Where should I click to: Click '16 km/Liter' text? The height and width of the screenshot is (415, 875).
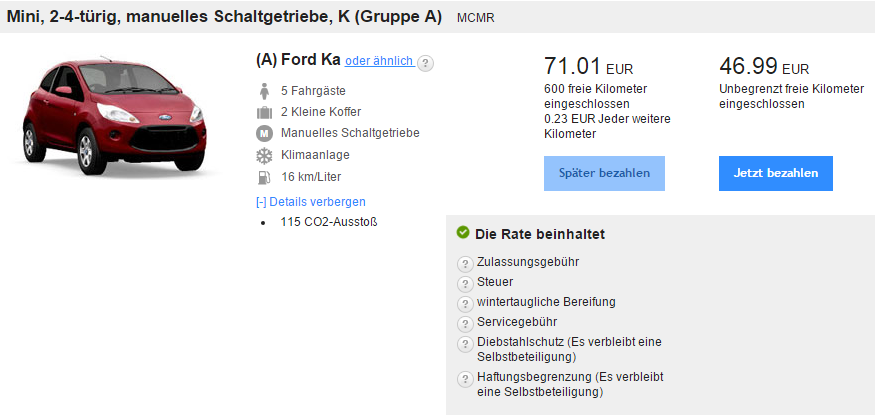pyautogui.click(x=311, y=177)
